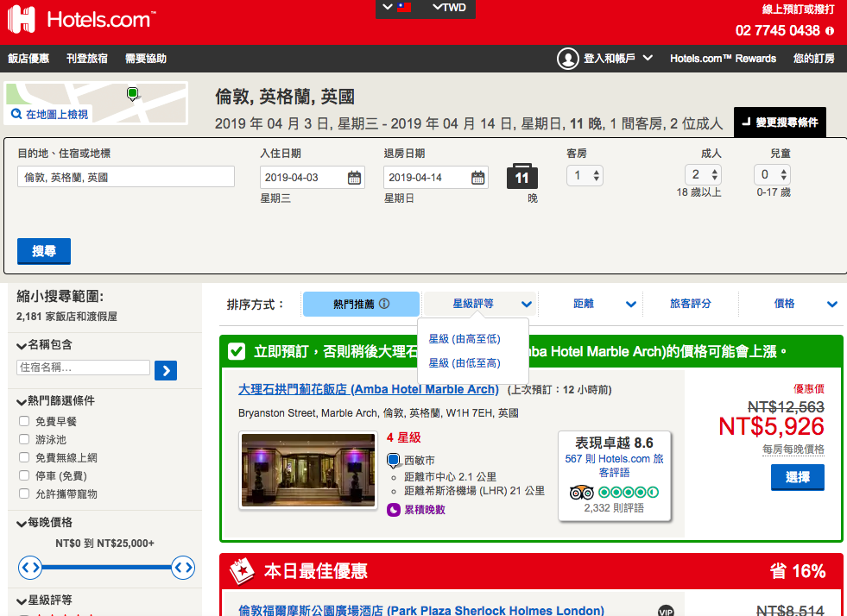Click the 2019-04-03 check-in date field
This screenshot has width=847, height=616.
coord(313,177)
